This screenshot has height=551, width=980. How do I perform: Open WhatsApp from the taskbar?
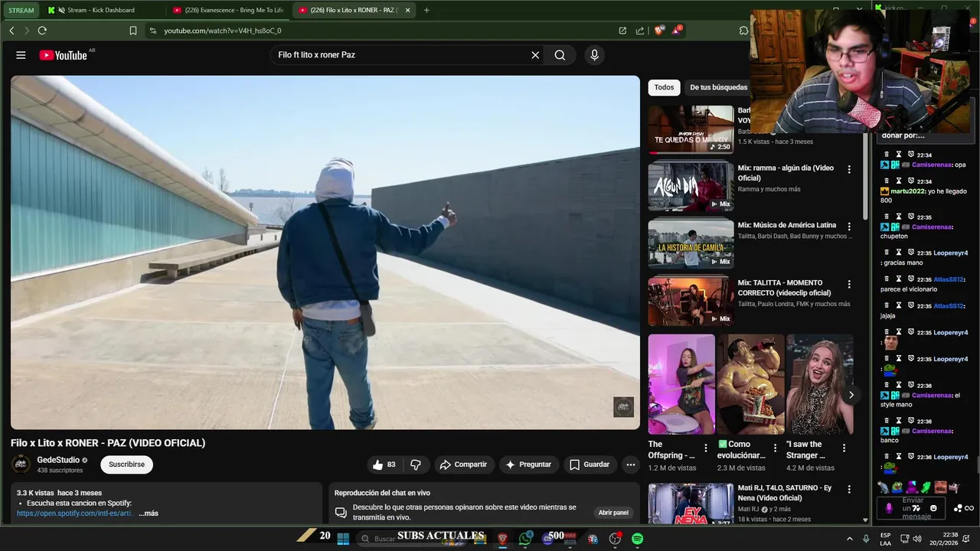(x=524, y=539)
